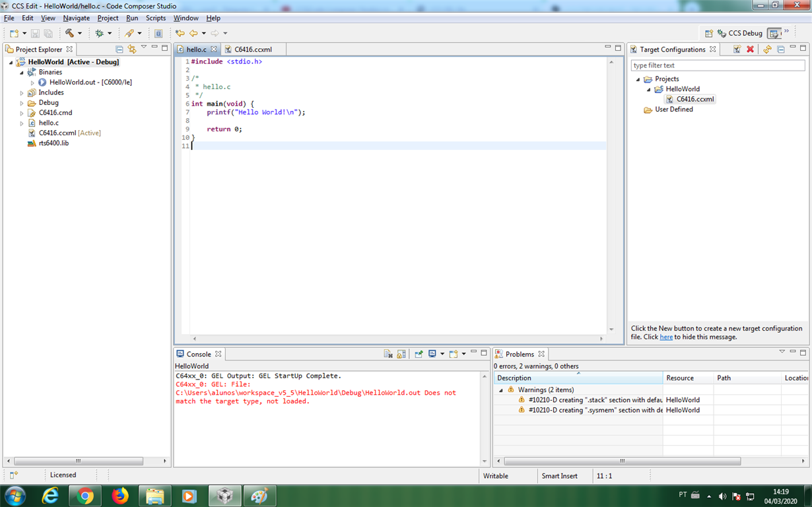Open the Run menu

pos(132,18)
